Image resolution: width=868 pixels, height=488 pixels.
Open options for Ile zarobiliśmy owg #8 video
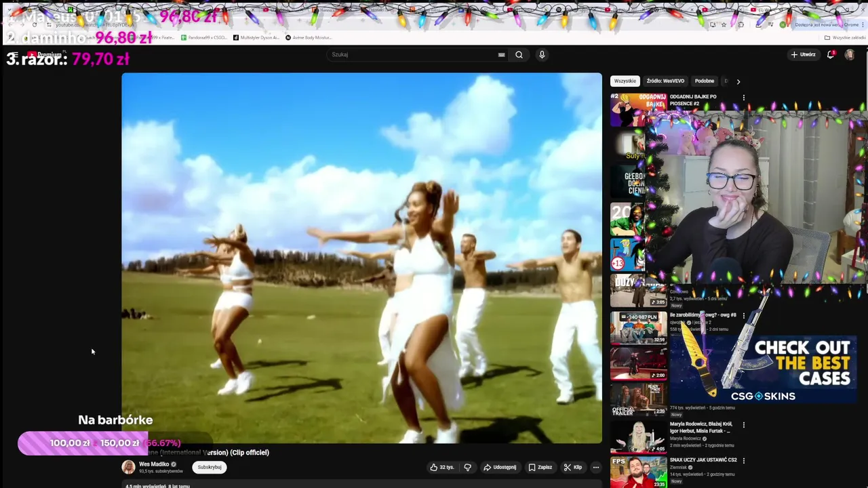pyautogui.click(x=744, y=316)
